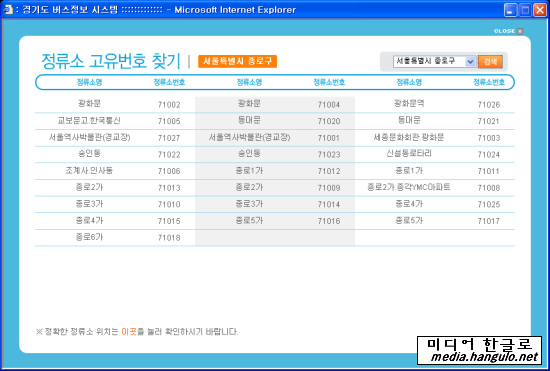Select stop number 71001
550x371 pixels.
click(x=329, y=138)
